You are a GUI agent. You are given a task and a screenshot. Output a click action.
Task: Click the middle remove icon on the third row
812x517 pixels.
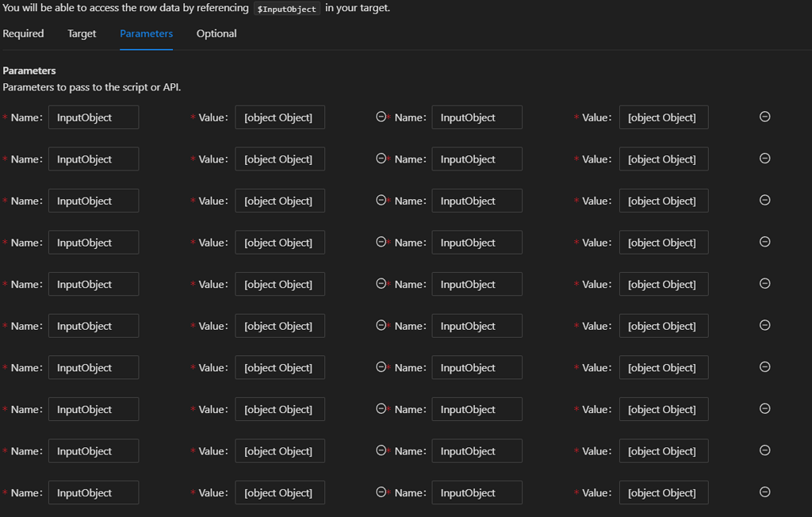381,201
